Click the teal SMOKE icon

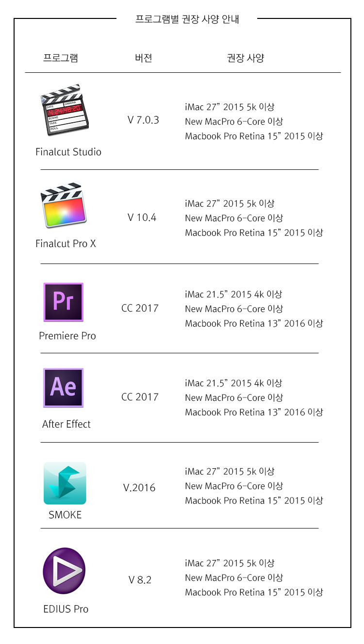(x=65, y=483)
